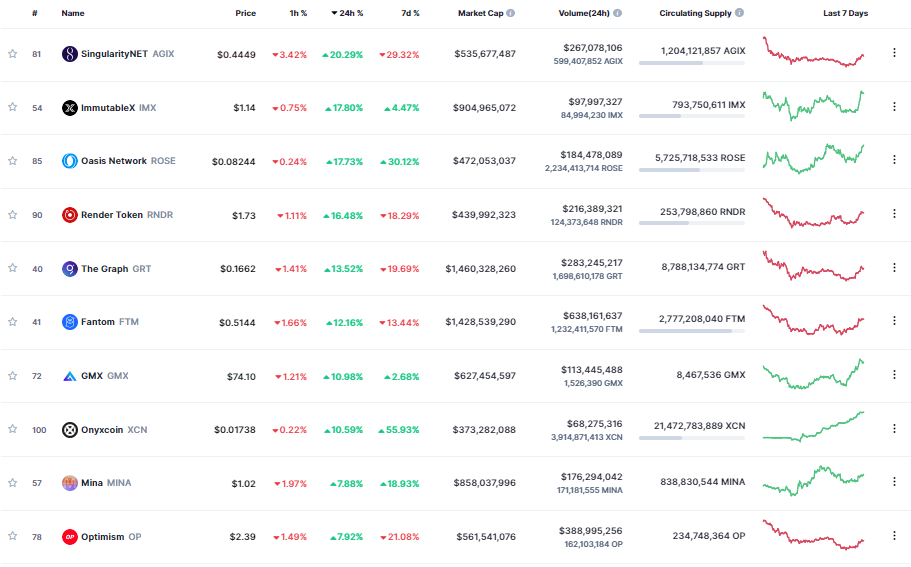The image size is (911, 567).
Task: Click the Market Cap info icon
Action: [x=511, y=13]
